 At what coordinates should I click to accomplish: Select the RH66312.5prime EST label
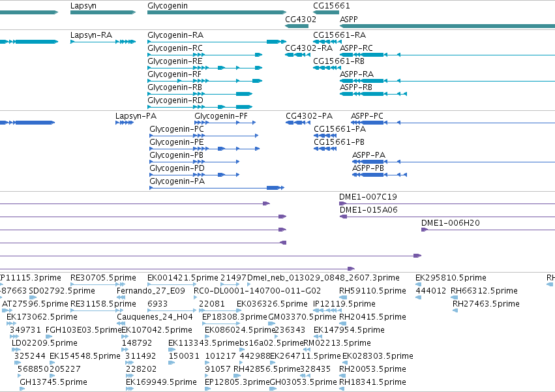pyautogui.click(x=484, y=291)
